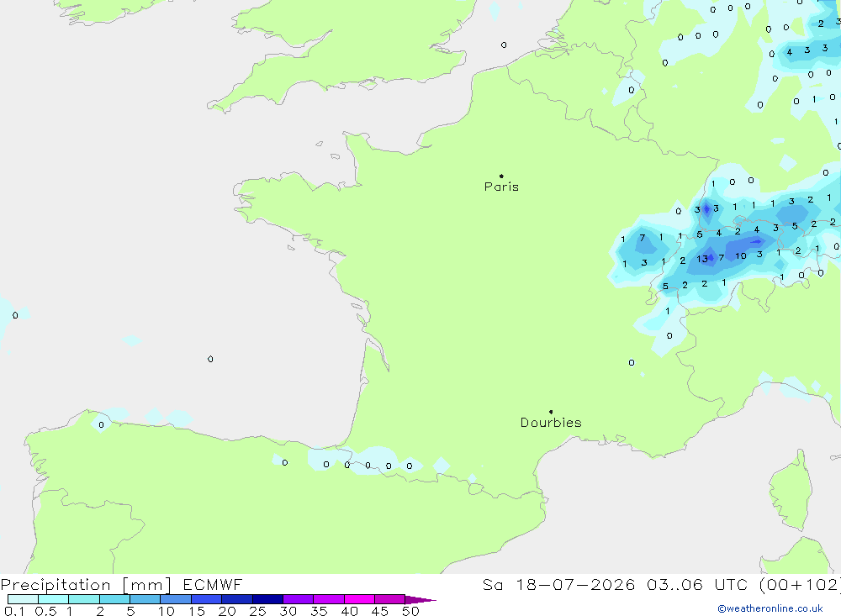The image size is (841, 616).
Task: Click the 0.1 legend scale label
Action: click(14, 611)
